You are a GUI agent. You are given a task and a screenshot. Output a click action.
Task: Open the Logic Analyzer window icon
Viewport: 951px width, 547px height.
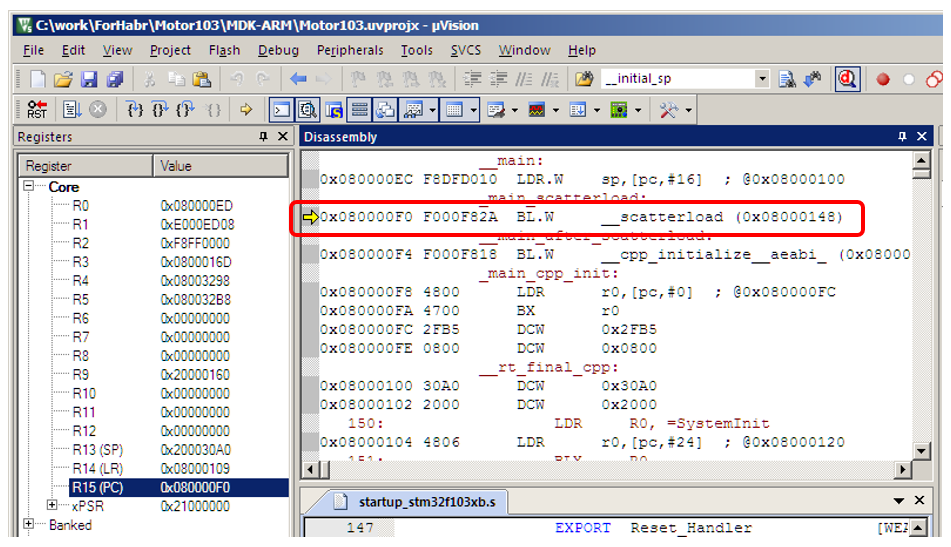pyautogui.click(x=536, y=110)
